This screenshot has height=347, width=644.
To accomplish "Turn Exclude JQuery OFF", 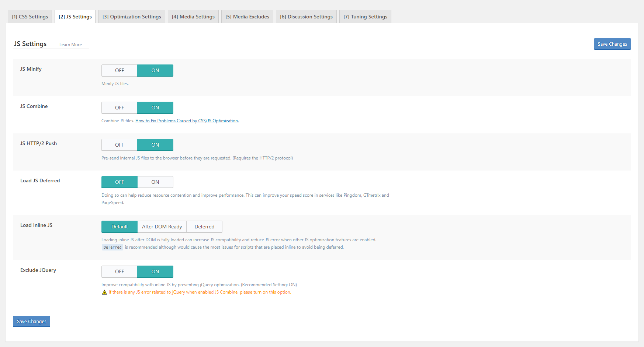I will (x=120, y=271).
